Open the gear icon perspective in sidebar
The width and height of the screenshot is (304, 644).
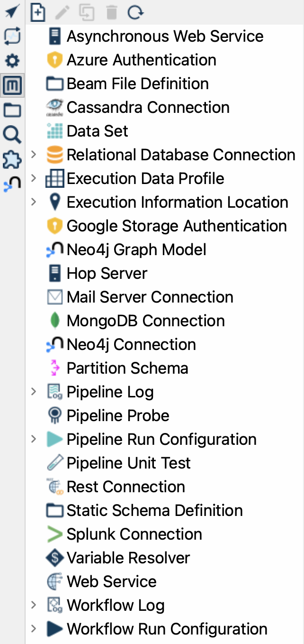(12, 61)
